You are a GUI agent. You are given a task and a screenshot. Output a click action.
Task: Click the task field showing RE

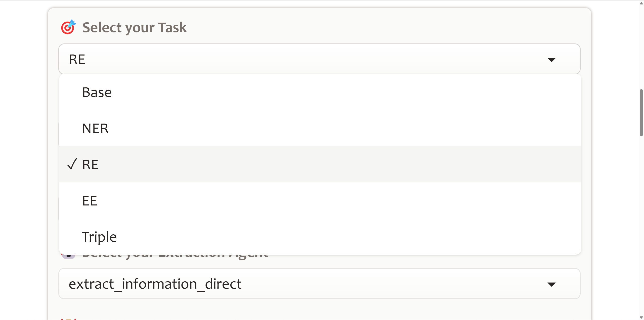pyautogui.click(x=319, y=59)
